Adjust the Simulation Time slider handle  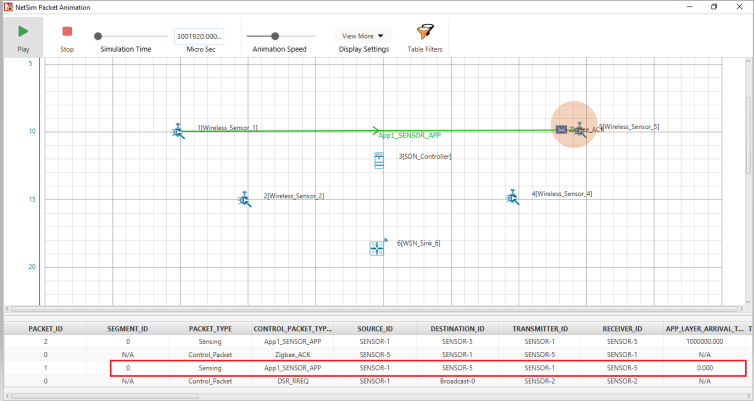pyautogui.click(x=98, y=36)
